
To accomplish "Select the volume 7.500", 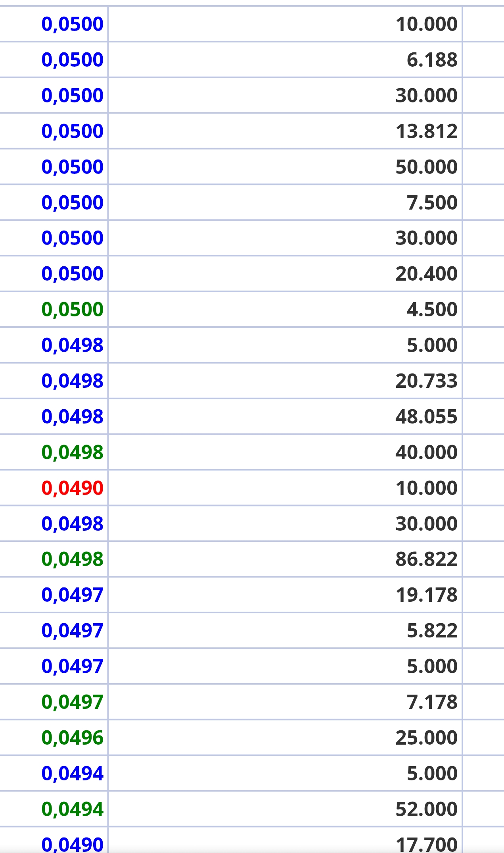I will coord(432,203).
